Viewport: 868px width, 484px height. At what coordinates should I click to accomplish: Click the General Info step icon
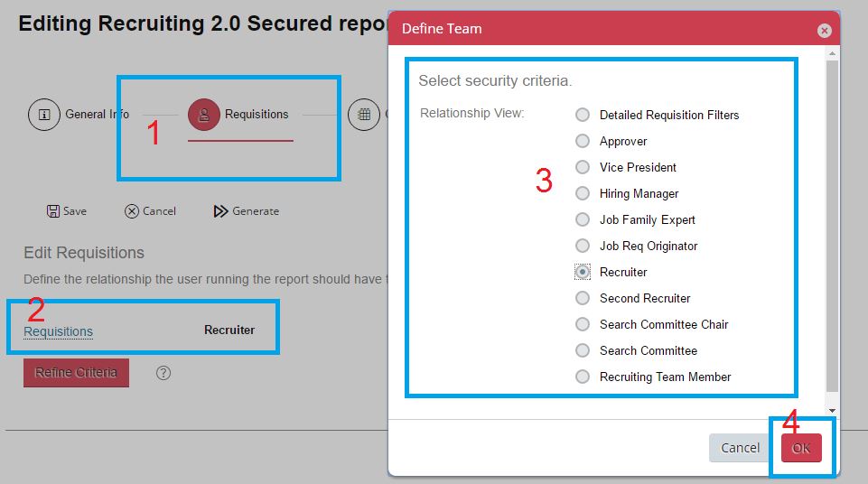[44, 115]
